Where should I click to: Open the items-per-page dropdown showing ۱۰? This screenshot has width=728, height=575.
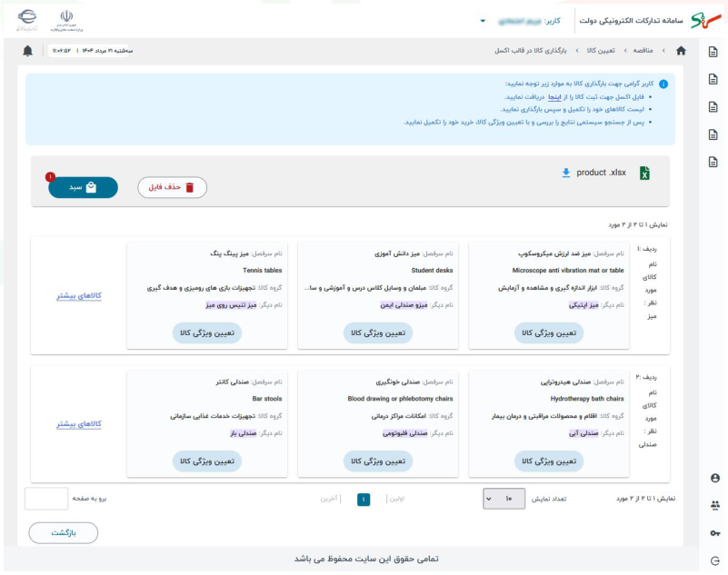tap(504, 499)
